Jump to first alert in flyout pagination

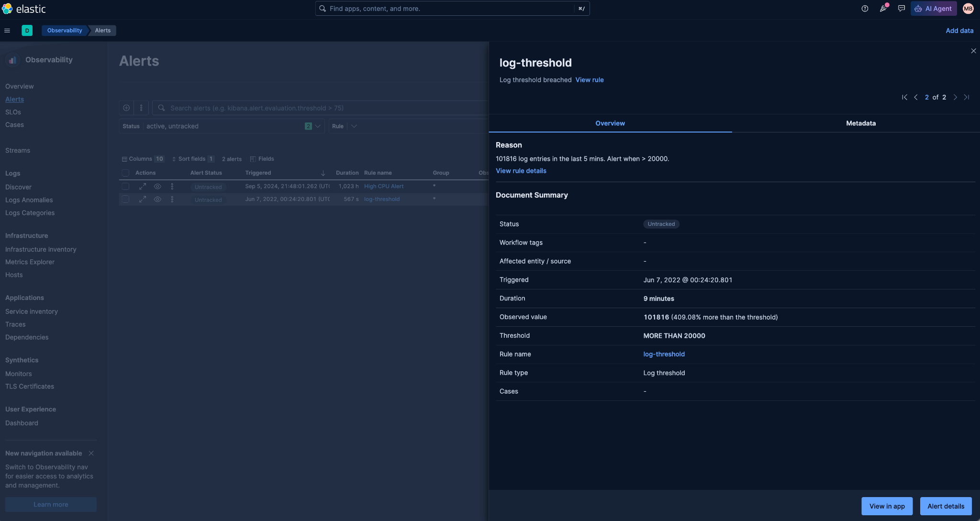tap(904, 97)
